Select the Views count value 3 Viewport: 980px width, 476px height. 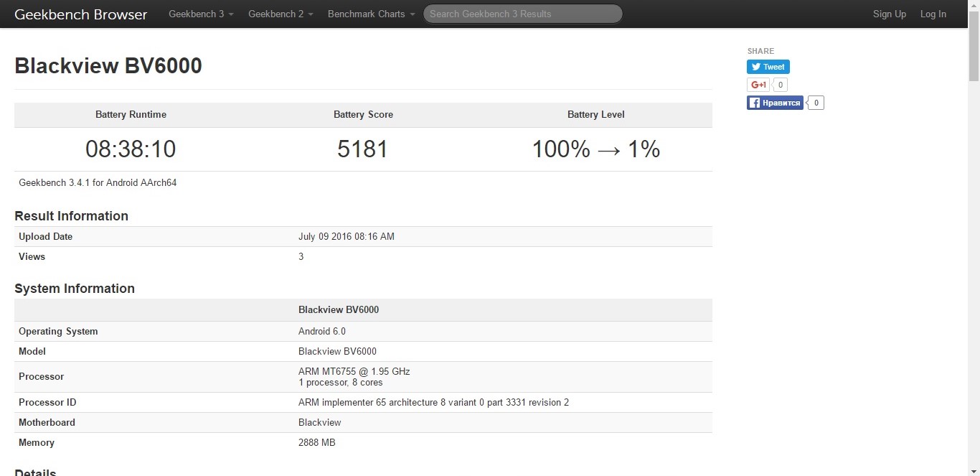pos(301,256)
